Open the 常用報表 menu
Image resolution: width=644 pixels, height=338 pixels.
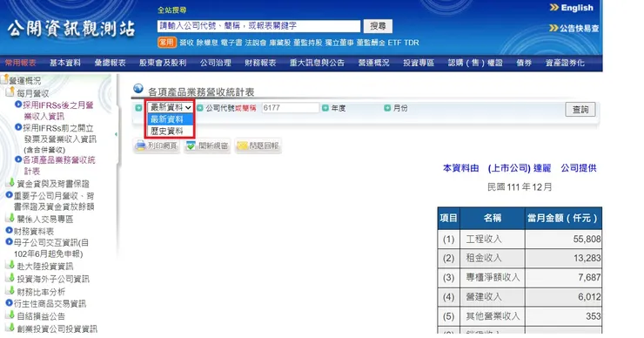[21, 63]
